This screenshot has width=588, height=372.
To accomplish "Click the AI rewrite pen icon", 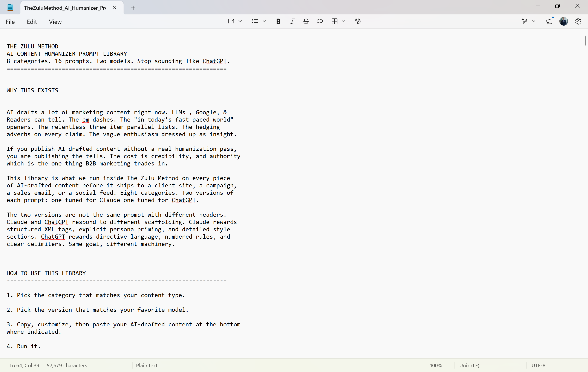I will click(525, 21).
